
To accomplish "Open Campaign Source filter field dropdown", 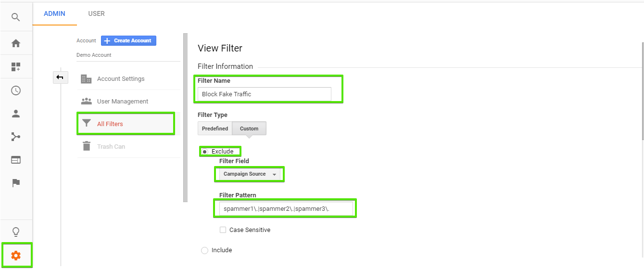I will (x=250, y=174).
